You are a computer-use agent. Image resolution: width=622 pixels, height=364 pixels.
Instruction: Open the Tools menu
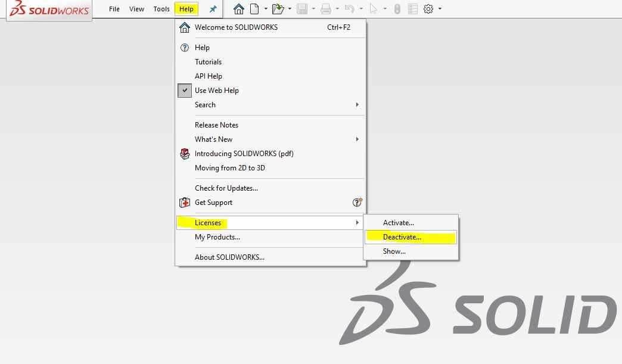161,9
